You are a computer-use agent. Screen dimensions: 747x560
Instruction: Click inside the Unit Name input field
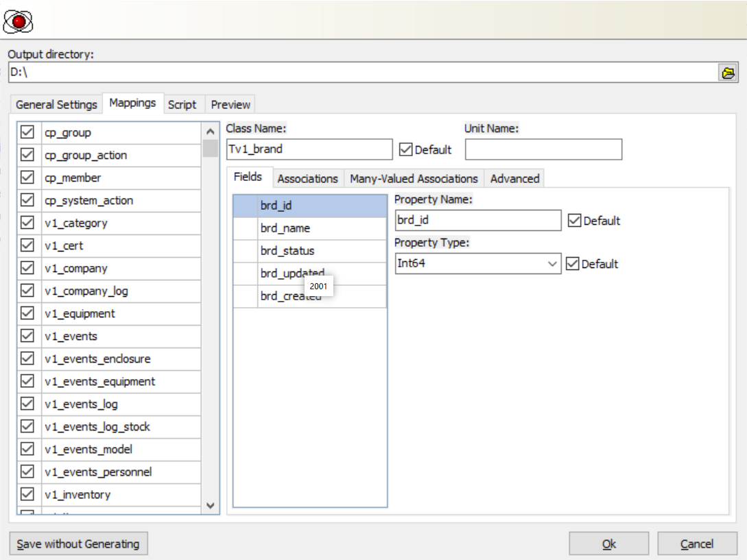tap(543, 149)
